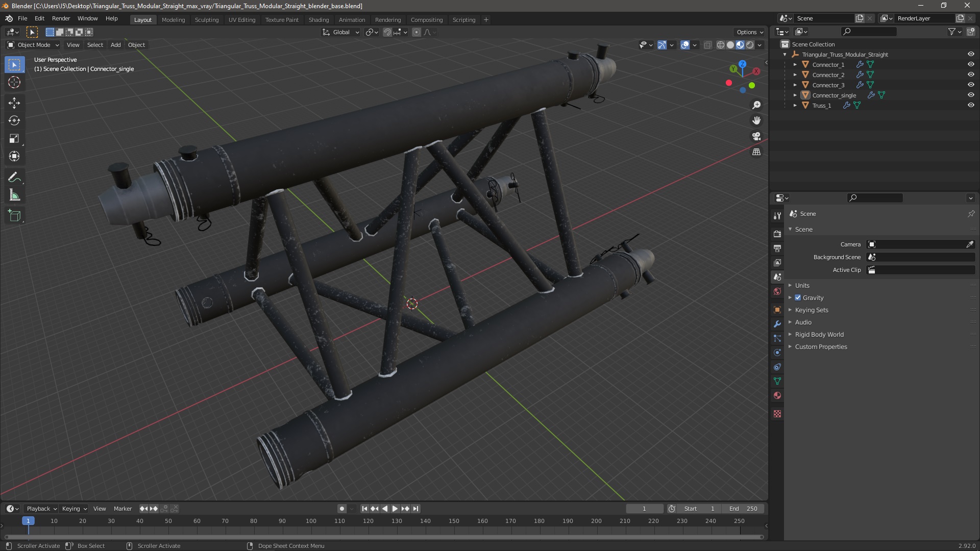Collapse Triangular_Truss_Modular_Straight collection

(785, 55)
